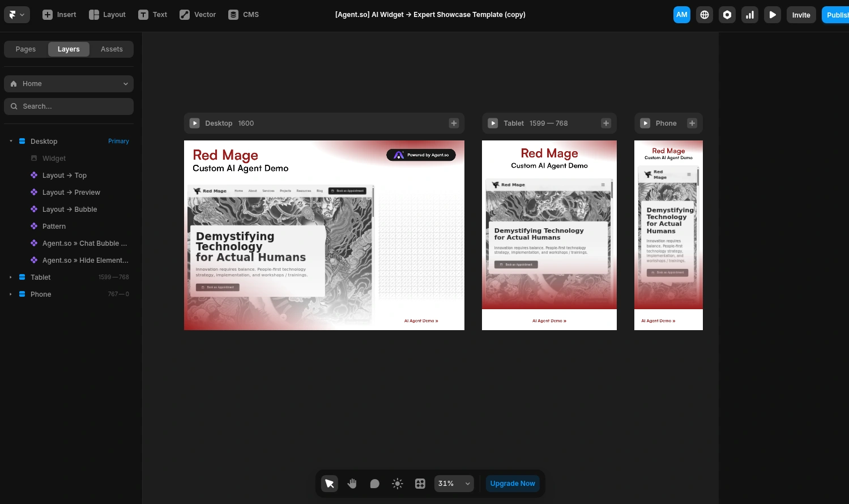Open the 31% zoom dropdown
This screenshot has height=504, width=849.
(x=454, y=484)
